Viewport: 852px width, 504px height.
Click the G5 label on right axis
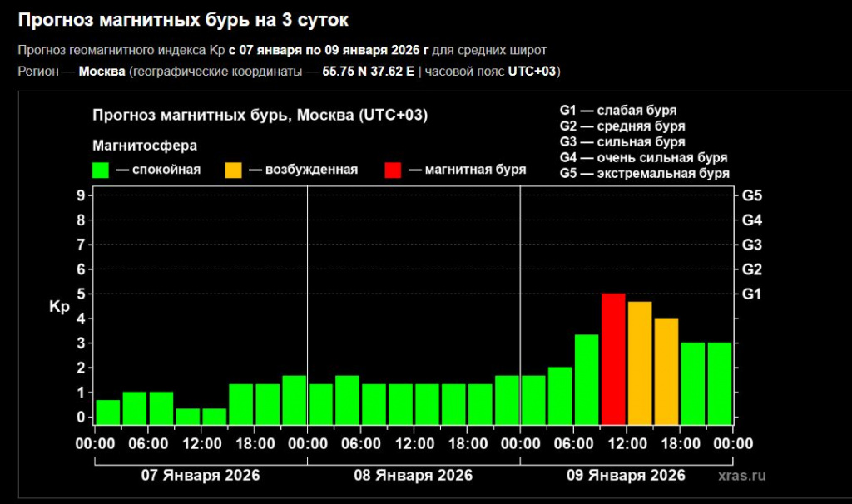(x=752, y=195)
